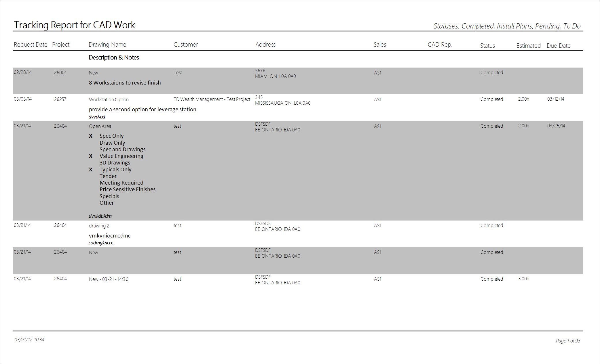Image resolution: width=600 pixels, height=364 pixels.
Task: Click the Estimated column header
Action: 528,46
